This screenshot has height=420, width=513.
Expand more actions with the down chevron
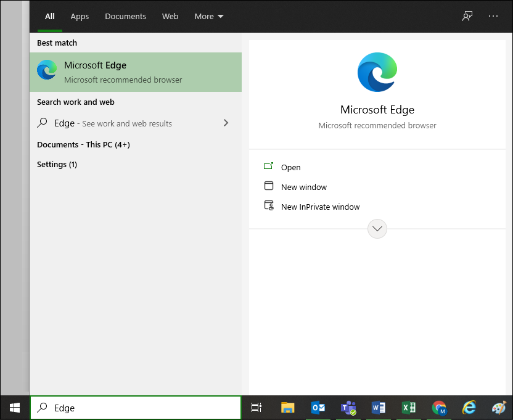[377, 229]
